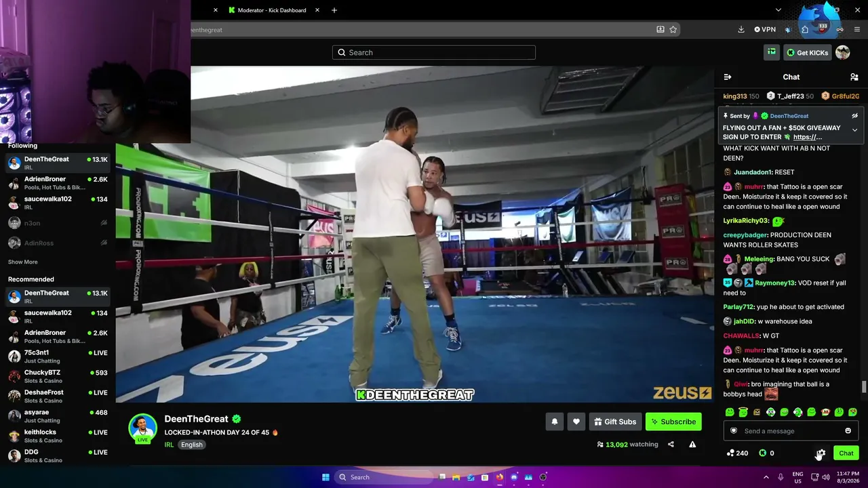The width and height of the screenshot is (868, 488).
Task: Click the VPN button in the toolbar
Action: (x=765, y=30)
